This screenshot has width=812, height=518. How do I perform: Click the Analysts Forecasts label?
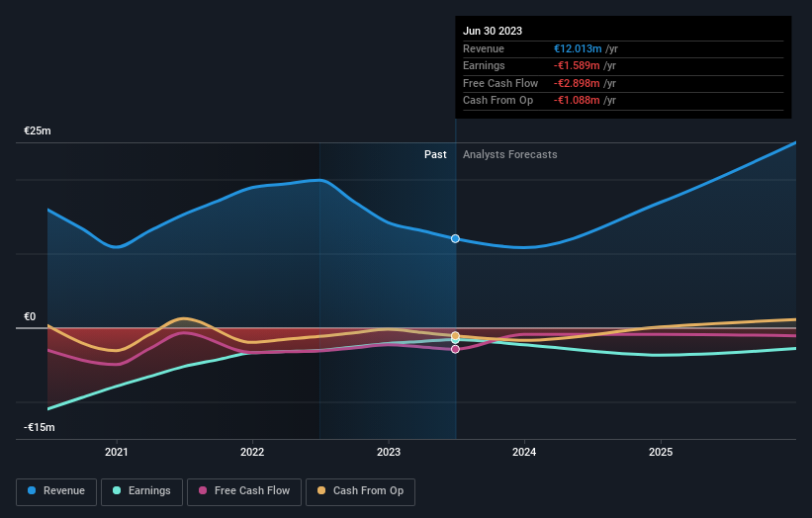click(510, 155)
